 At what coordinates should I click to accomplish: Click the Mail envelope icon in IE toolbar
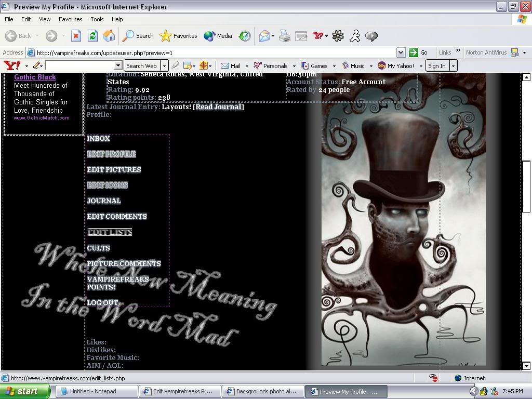264,36
